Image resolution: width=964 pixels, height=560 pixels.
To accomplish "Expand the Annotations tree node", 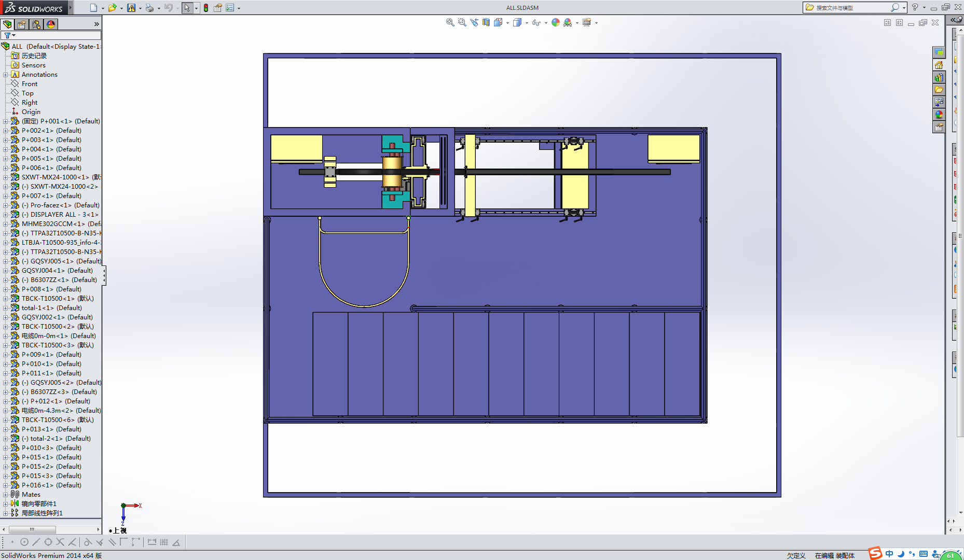I will pos(5,75).
